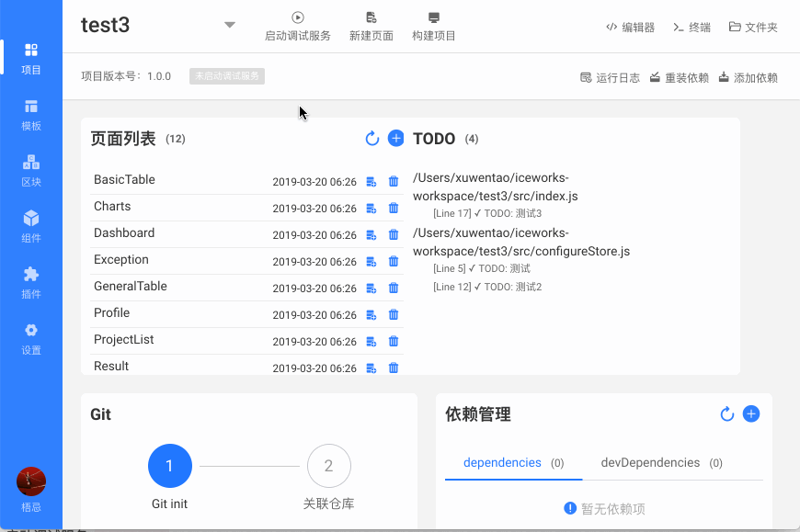Click 新建页面 to create a page
This screenshot has width=800, height=532.
(371, 27)
